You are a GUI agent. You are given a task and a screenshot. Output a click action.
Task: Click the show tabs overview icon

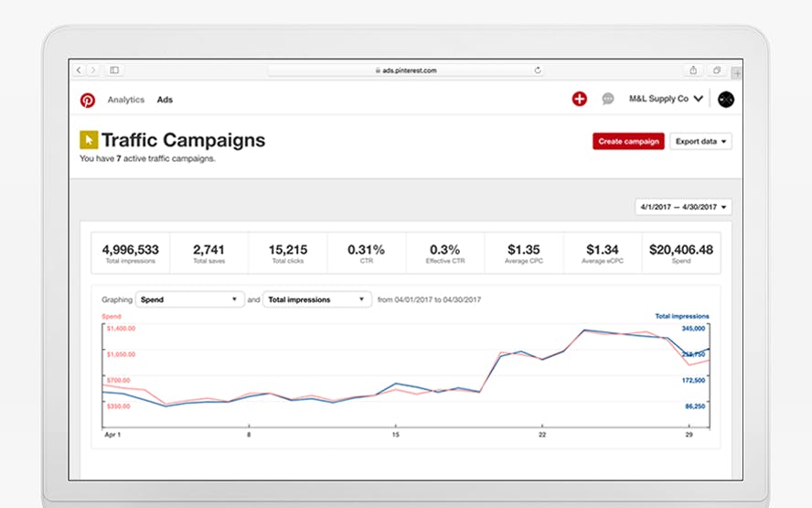[717, 70]
